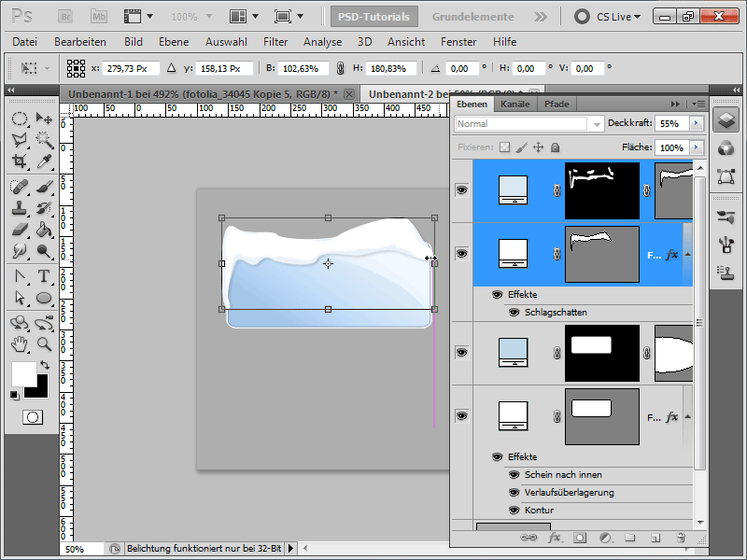Select the 3D camera orbit tool
Screen dimensions: 747x560
coord(44,323)
